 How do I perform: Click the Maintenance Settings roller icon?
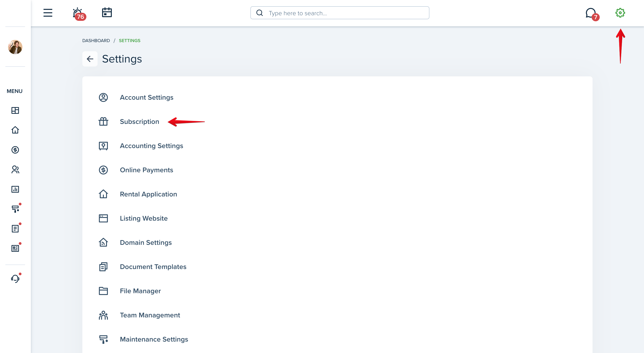point(103,339)
